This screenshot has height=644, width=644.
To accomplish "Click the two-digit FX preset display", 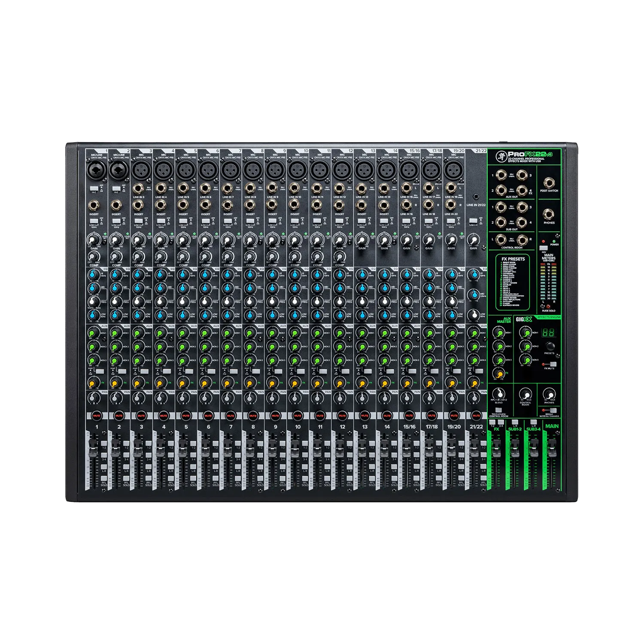I will coord(549,332).
